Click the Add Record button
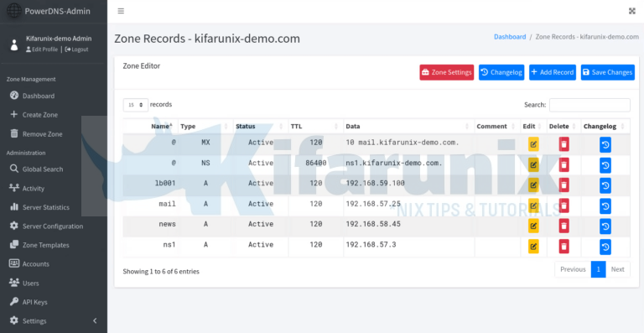This screenshot has width=644, height=333. (x=553, y=72)
